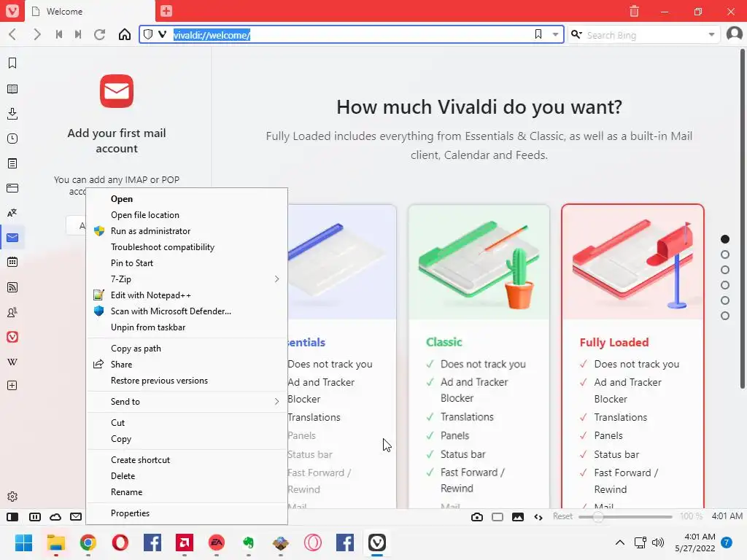
Task: Select Pin to Start
Action: coord(187,262)
